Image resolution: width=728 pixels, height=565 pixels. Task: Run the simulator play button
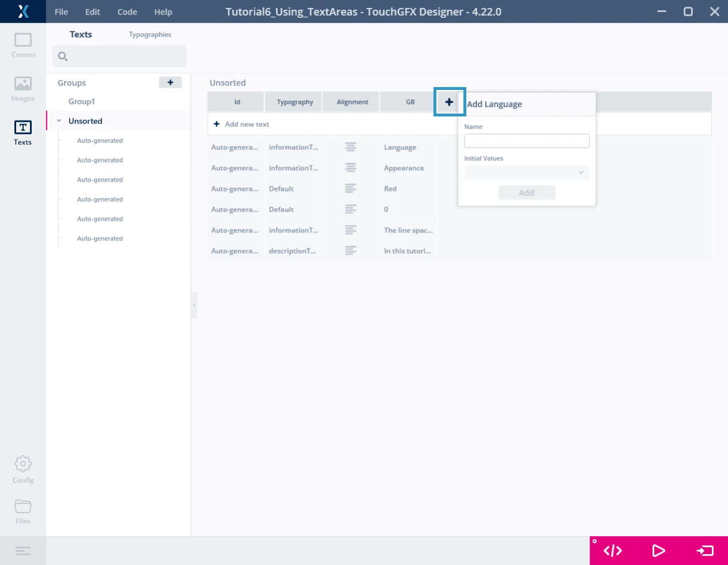[658, 551]
